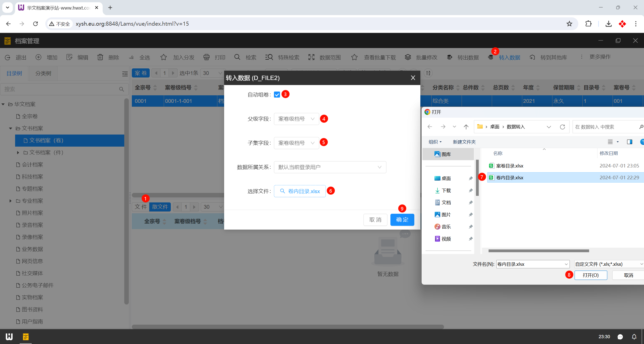Click the refresh icon in the file dialog
644x344 pixels.
562,127
